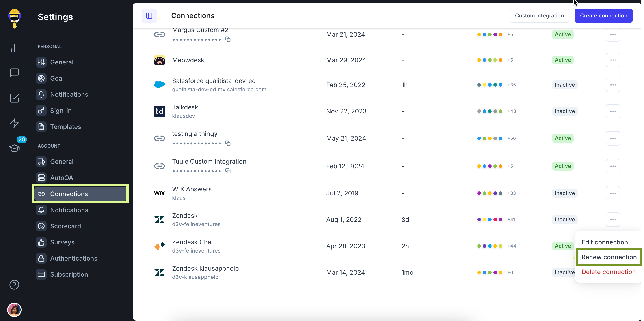The height and width of the screenshot is (321, 644).
Task: Open the user profile avatar
Action: [14, 310]
